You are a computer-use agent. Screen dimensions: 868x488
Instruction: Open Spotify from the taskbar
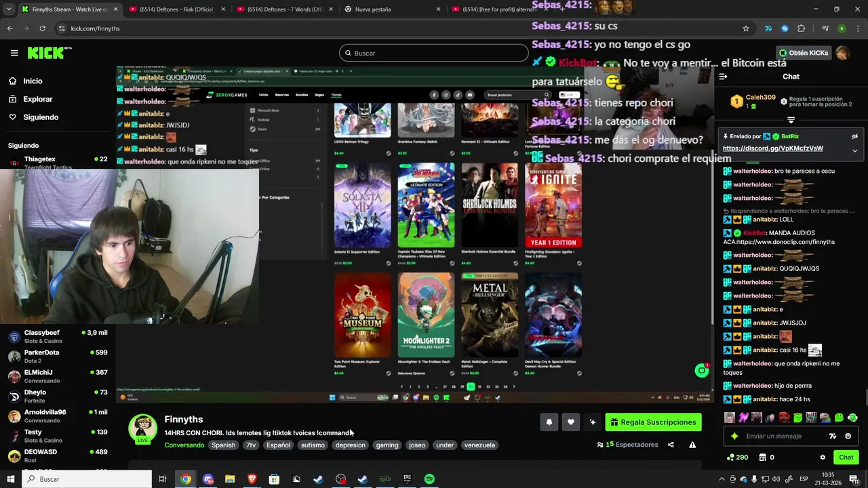click(429, 479)
